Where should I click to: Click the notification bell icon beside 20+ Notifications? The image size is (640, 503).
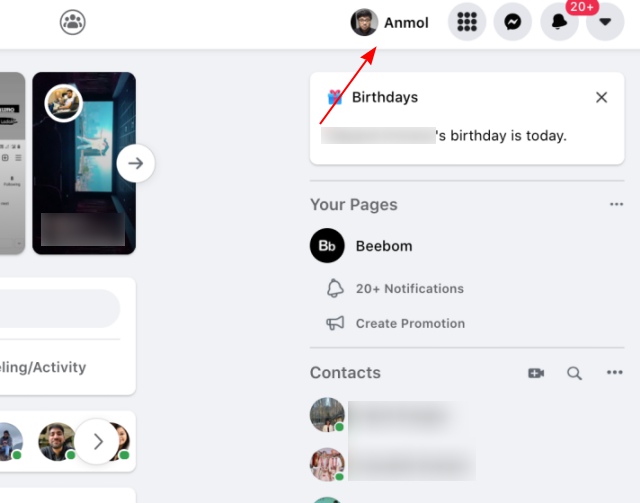pos(335,288)
